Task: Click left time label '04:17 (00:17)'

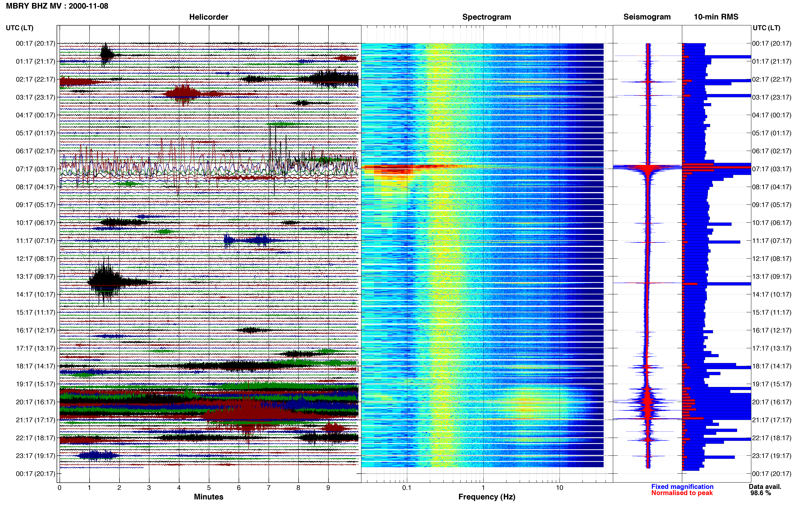Action: coord(36,115)
